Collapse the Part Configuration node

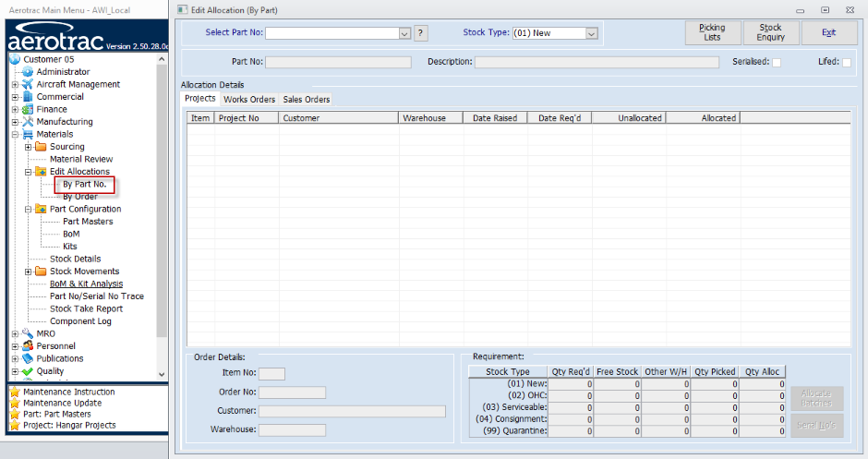pos(29,210)
